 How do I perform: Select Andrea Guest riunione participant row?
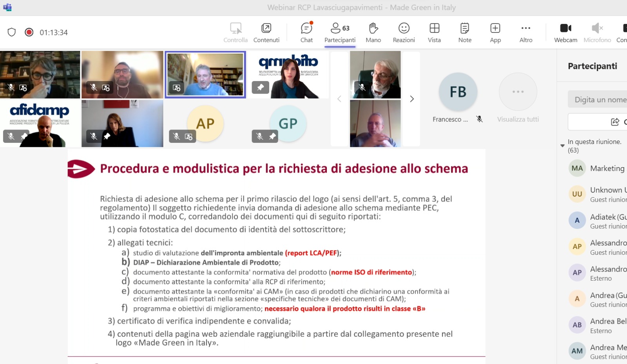[x=598, y=299]
